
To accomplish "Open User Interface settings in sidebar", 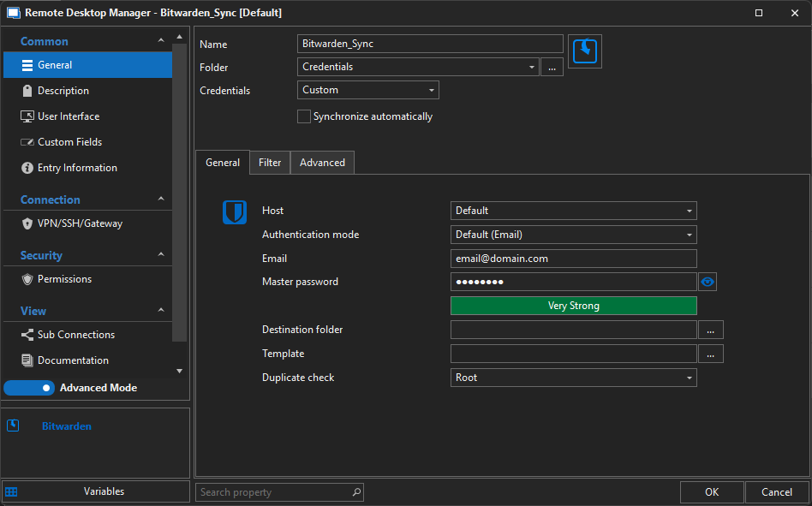I will click(68, 116).
